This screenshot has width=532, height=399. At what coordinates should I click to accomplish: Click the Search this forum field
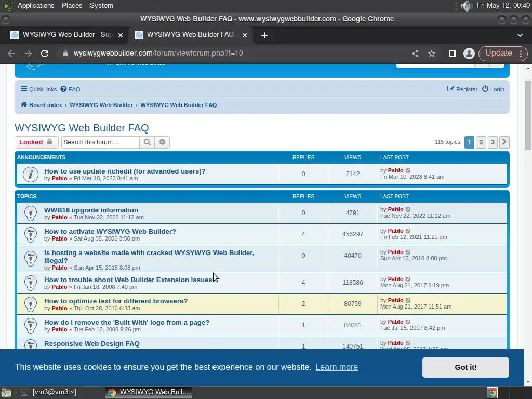click(100, 142)
